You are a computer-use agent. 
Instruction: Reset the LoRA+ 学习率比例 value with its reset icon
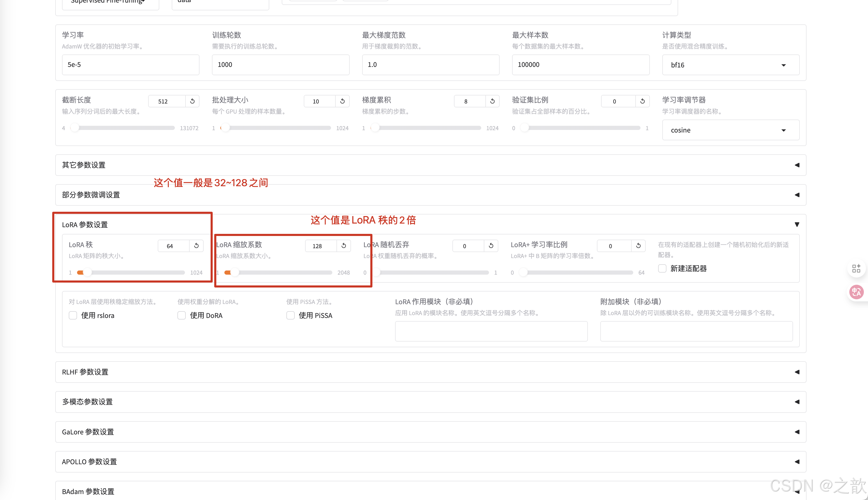pyautogui.click(x=638, y=246)
